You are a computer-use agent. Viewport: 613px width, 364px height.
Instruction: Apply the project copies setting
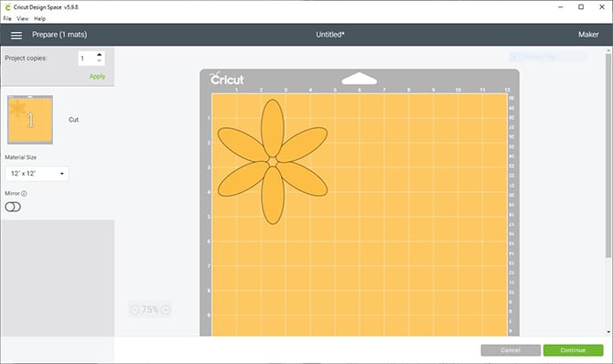pos(97,77)
